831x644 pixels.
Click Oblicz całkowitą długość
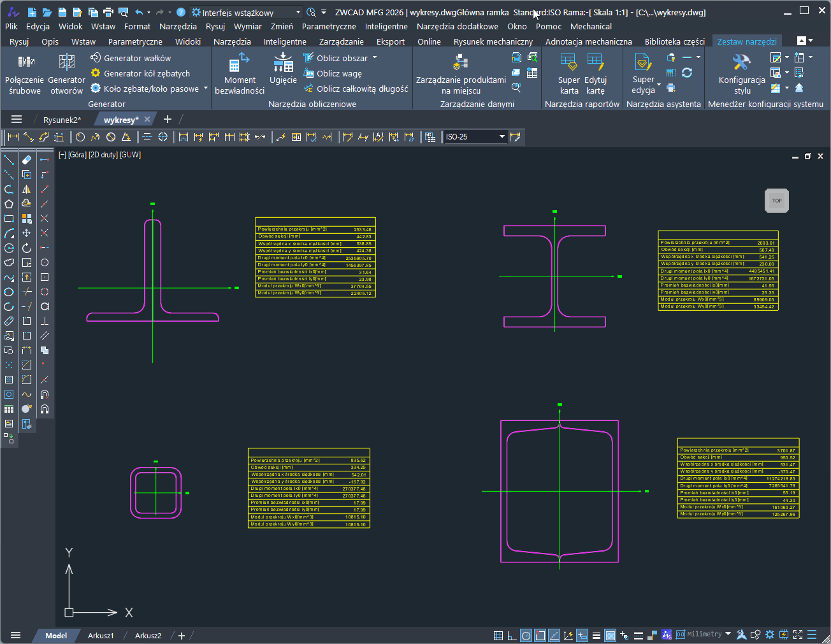(361, 89)
